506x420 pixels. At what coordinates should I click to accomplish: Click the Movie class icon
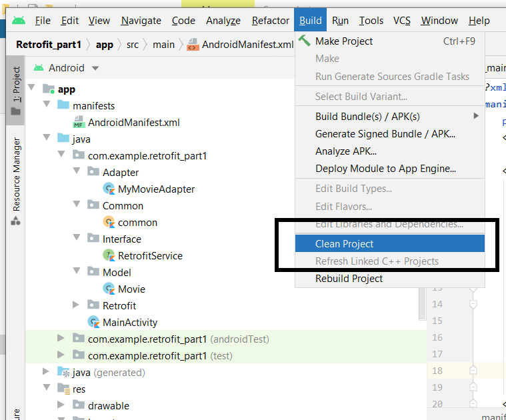click(109, 289)
